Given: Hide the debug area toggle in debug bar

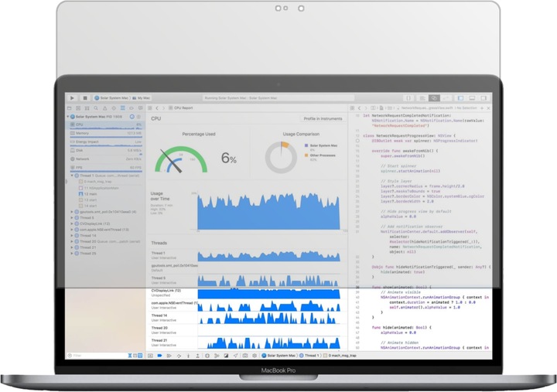Looking at the screenshot, I should click(150, 356).
